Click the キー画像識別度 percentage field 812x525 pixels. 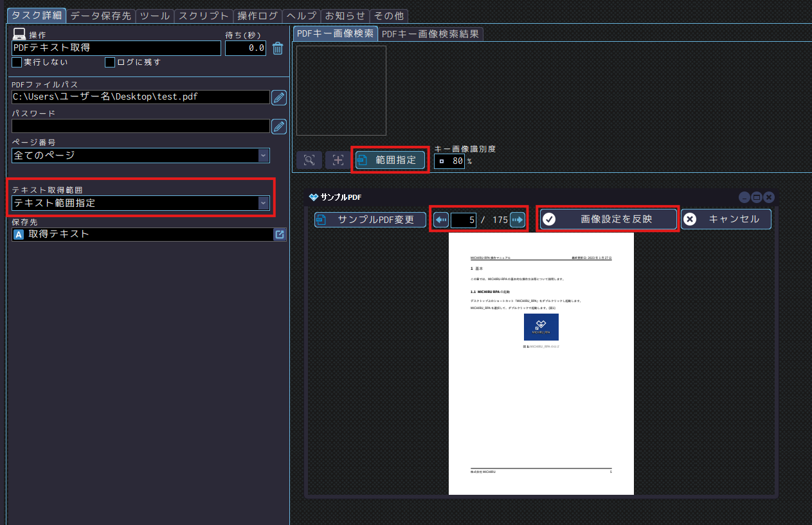[x=449, y=161]
